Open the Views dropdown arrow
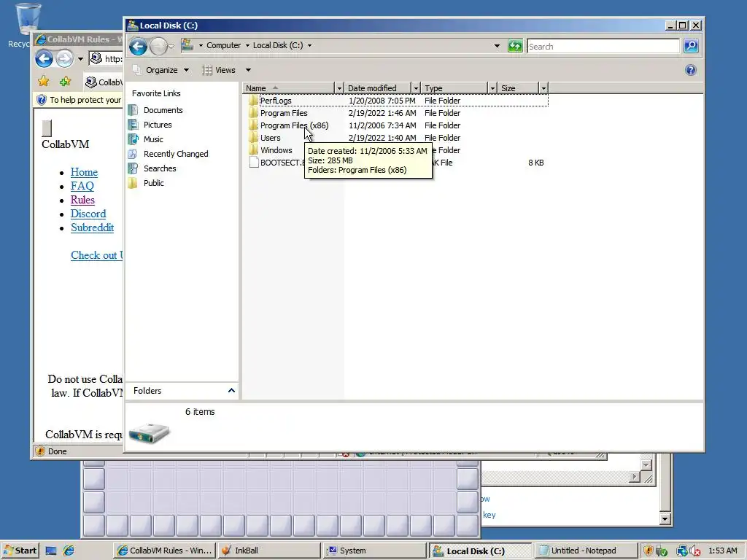Image resolution: width=747 pixels, height=560 pixels. point(248,70)
